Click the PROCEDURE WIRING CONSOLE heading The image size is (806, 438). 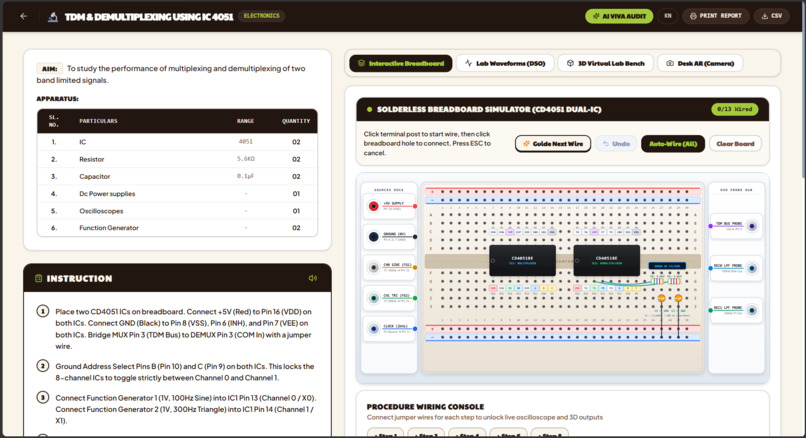(425, 407)
